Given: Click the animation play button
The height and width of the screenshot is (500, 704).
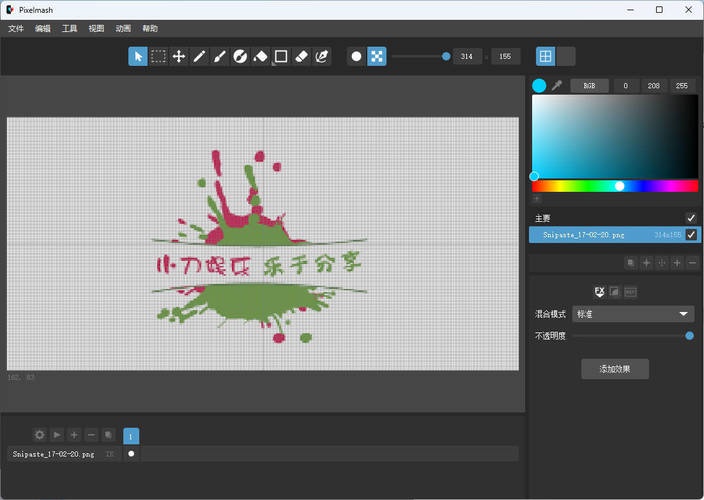Looking at the screenshot, I should [57, 435].
